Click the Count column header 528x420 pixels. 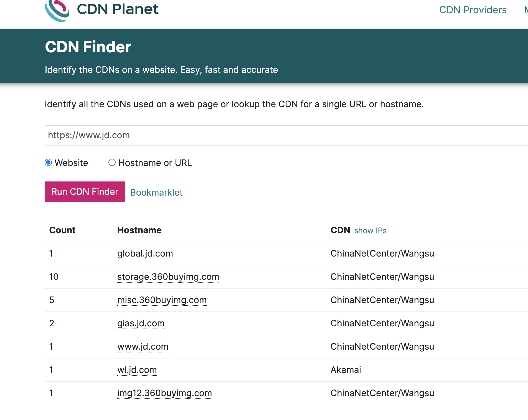pos(62,230)
